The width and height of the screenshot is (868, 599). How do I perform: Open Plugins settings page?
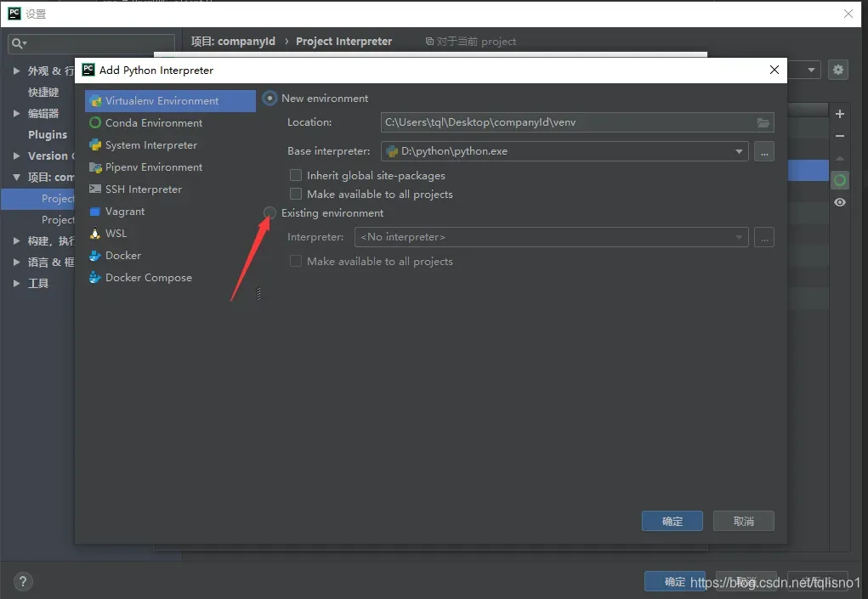coord(48,134)
